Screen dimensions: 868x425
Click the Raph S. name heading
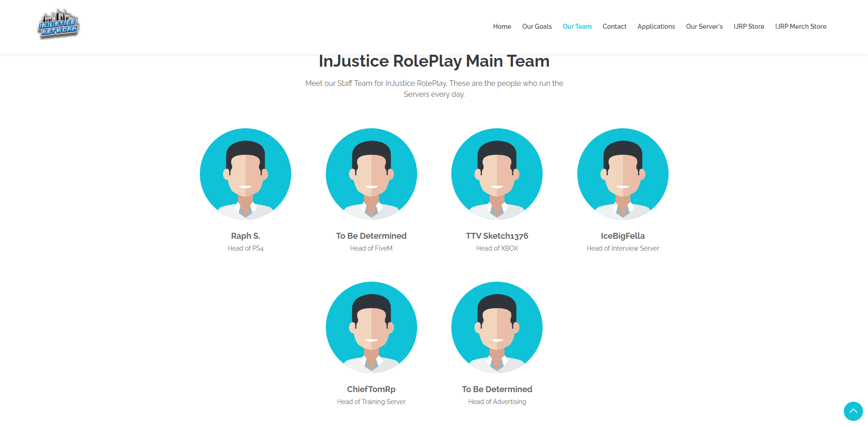(246, 236)
